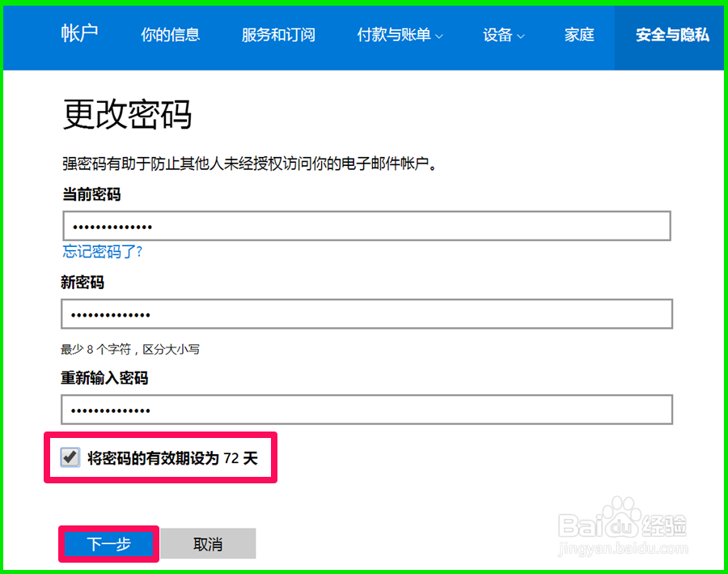
Task: Click inside the 当前密码 field
Action: point(364,225)
